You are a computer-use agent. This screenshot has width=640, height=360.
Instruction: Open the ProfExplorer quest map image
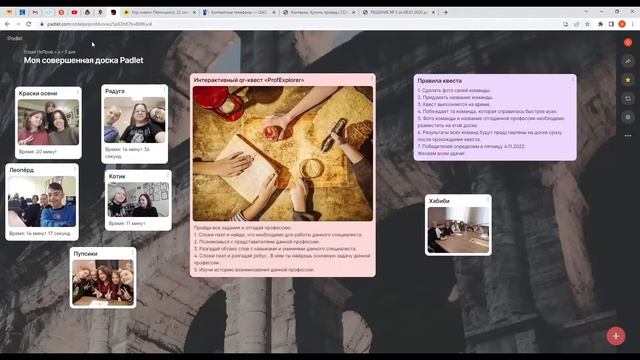pyautogui.click(x=283, y=153)
